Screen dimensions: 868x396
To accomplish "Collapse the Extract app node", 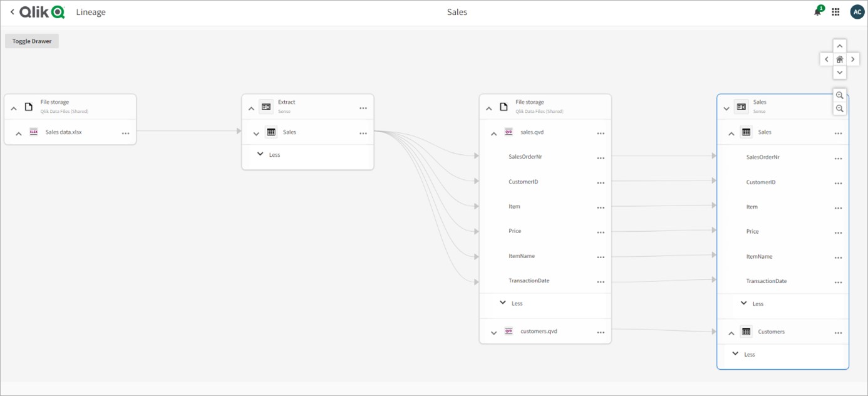I will 251,108.
